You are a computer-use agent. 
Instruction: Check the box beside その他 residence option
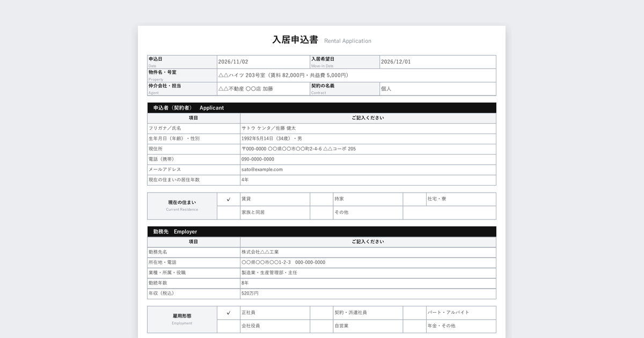point(321,212)
